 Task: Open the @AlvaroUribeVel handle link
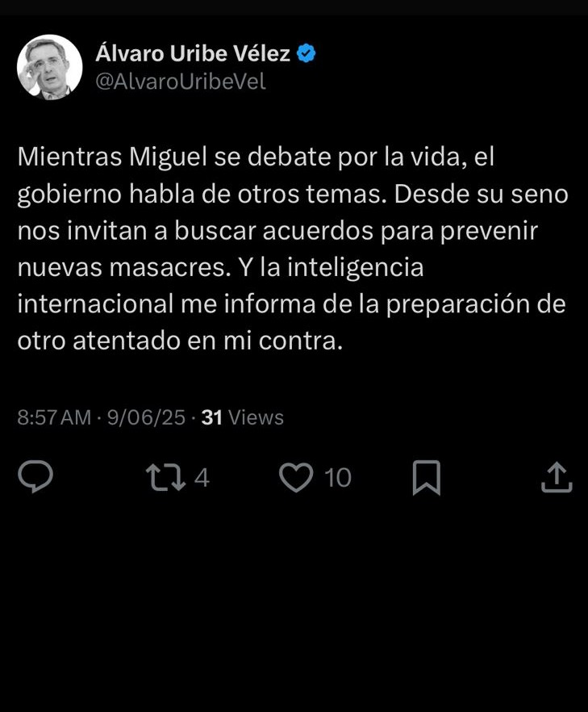(181, 82)
